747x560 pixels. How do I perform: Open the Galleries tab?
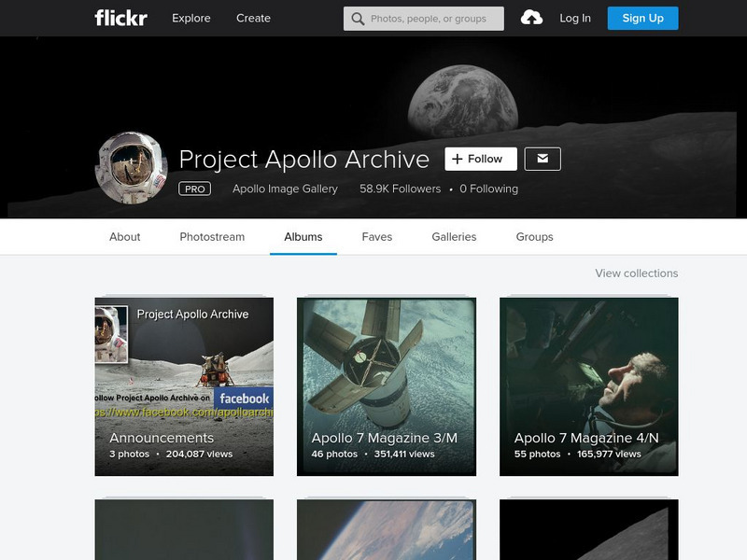(x=454, y=237)
